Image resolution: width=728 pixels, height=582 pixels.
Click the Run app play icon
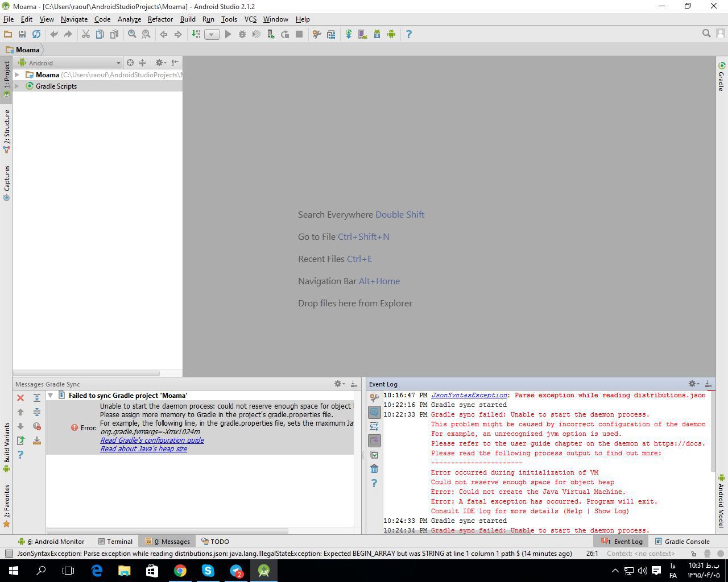228,34
